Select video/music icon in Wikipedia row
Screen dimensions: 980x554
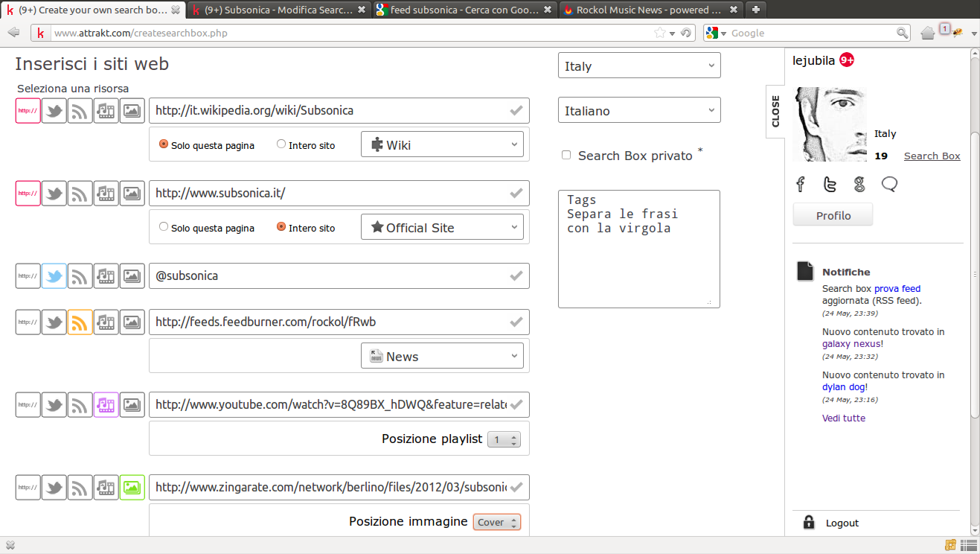(x=106, y=111)
